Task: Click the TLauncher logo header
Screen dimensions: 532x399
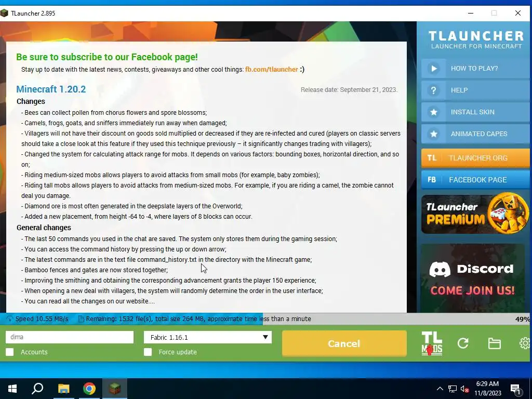Action: (476, 39)
